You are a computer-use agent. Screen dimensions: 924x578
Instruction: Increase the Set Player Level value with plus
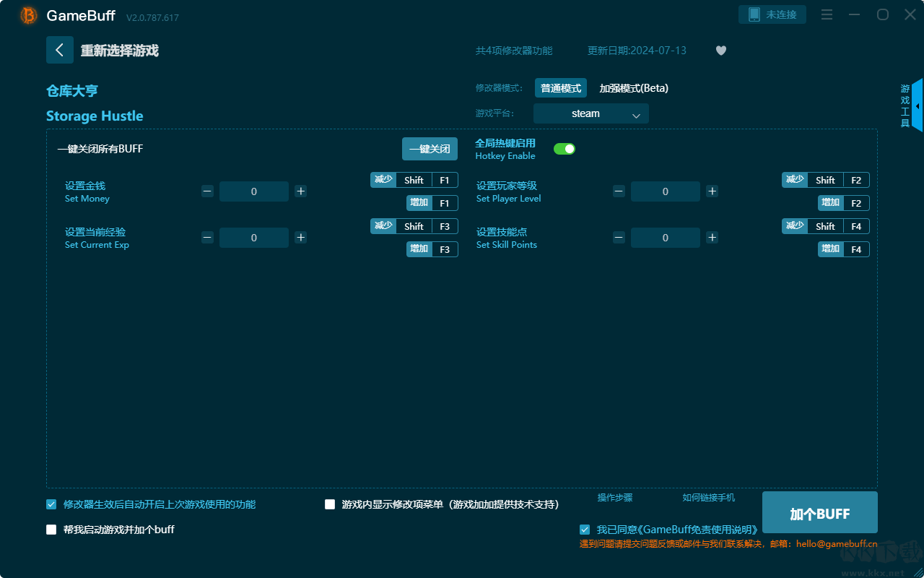point(712,191)
